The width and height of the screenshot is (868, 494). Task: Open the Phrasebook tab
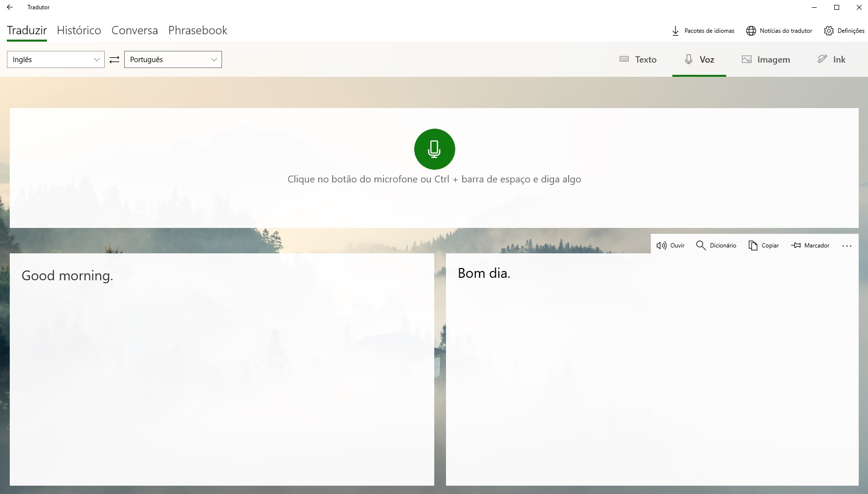[198, 30]
